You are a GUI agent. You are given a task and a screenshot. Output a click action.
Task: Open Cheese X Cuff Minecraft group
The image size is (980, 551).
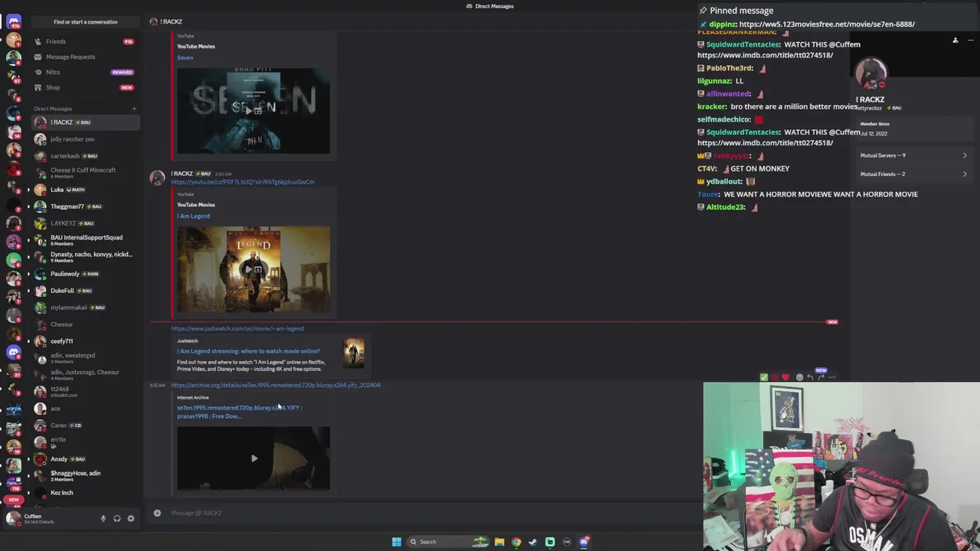[x=85, y=173]
